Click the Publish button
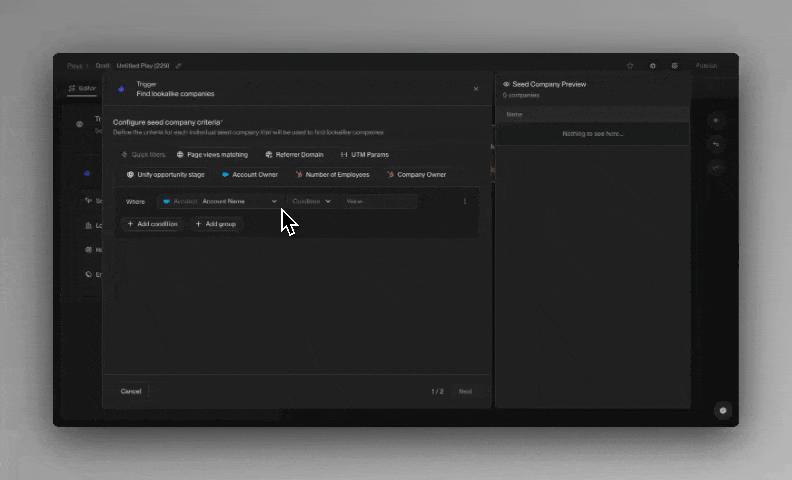 tap(706, 66)
